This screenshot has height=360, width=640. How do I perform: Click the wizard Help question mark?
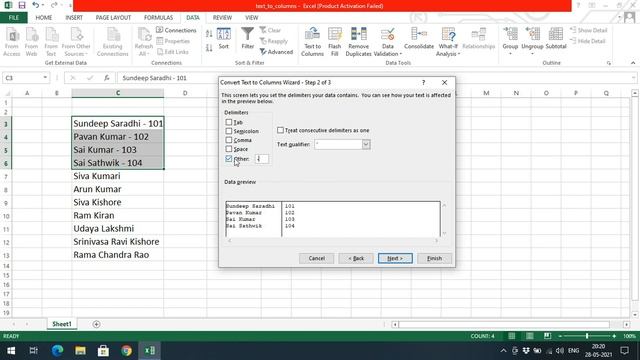[423, 82]
